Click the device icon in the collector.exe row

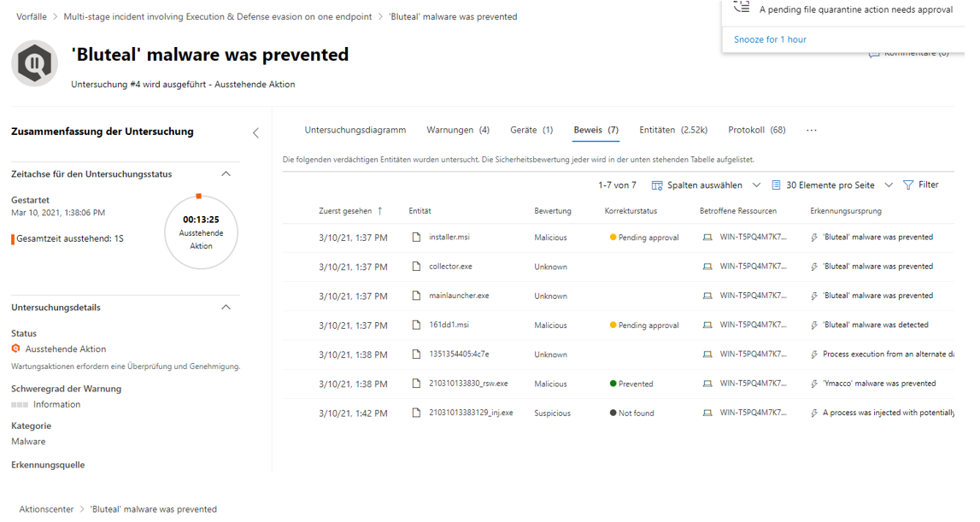coord(707,267)
